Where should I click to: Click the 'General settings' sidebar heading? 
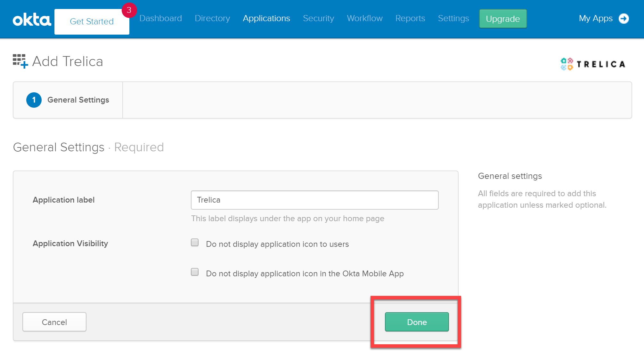pyautogui.click(x=510, y=176)
